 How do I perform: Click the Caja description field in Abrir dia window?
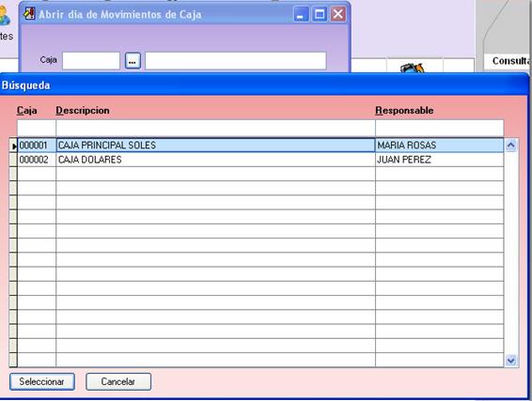pos(236,61)
